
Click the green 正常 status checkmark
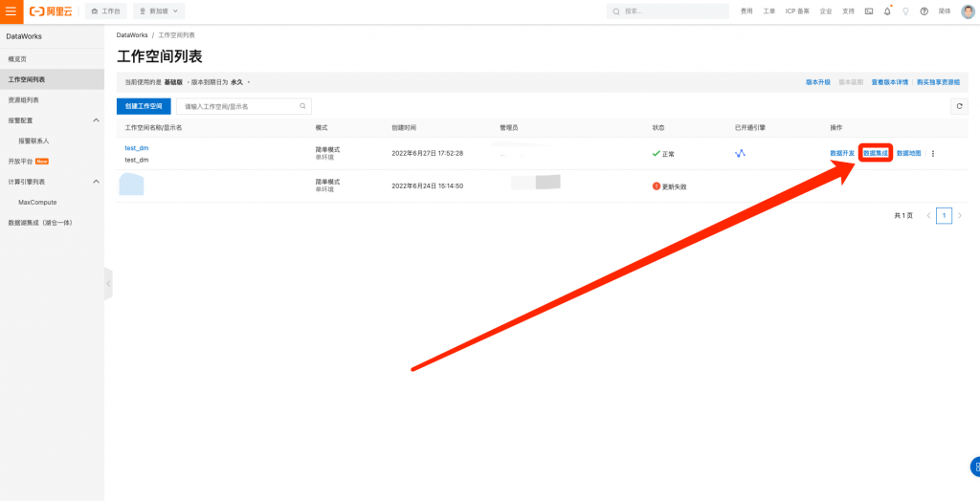(x=657, y=153)
